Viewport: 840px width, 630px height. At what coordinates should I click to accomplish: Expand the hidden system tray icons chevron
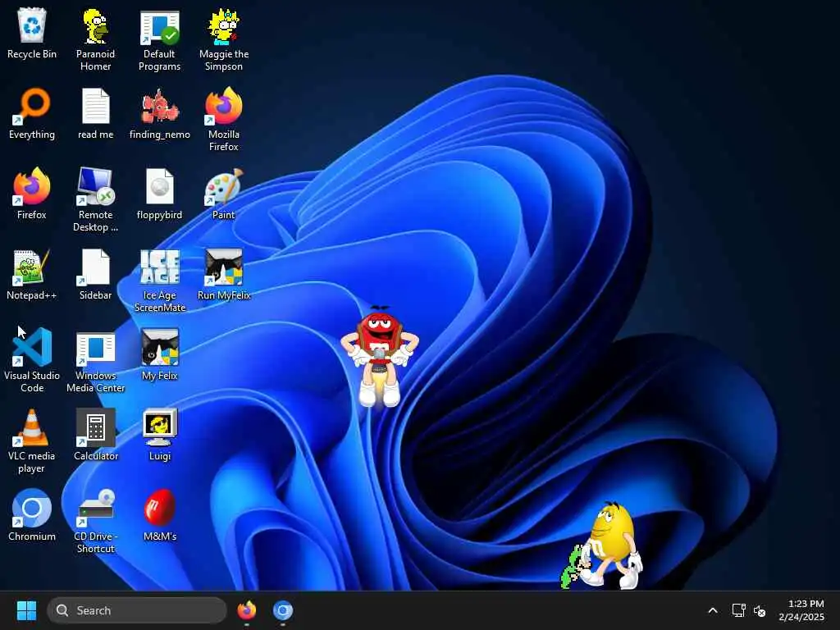713,610
